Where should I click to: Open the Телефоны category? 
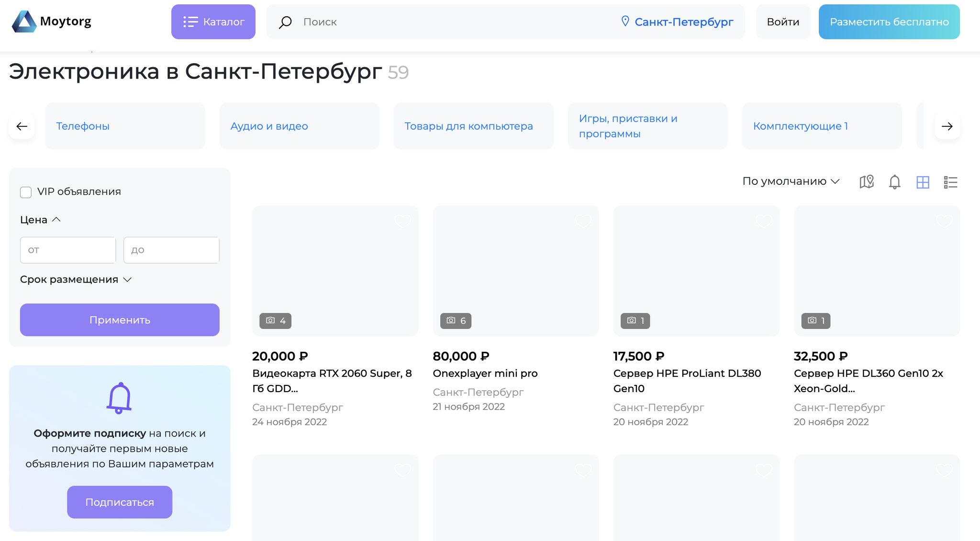[83, 126]
